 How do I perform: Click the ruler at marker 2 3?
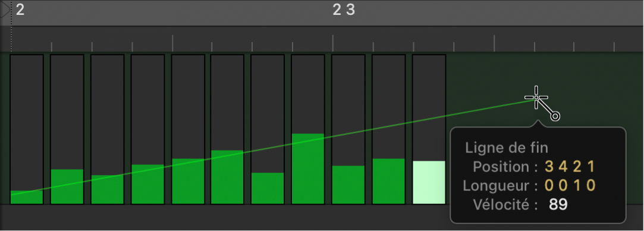pyautogui.click(x=344, y=10)
